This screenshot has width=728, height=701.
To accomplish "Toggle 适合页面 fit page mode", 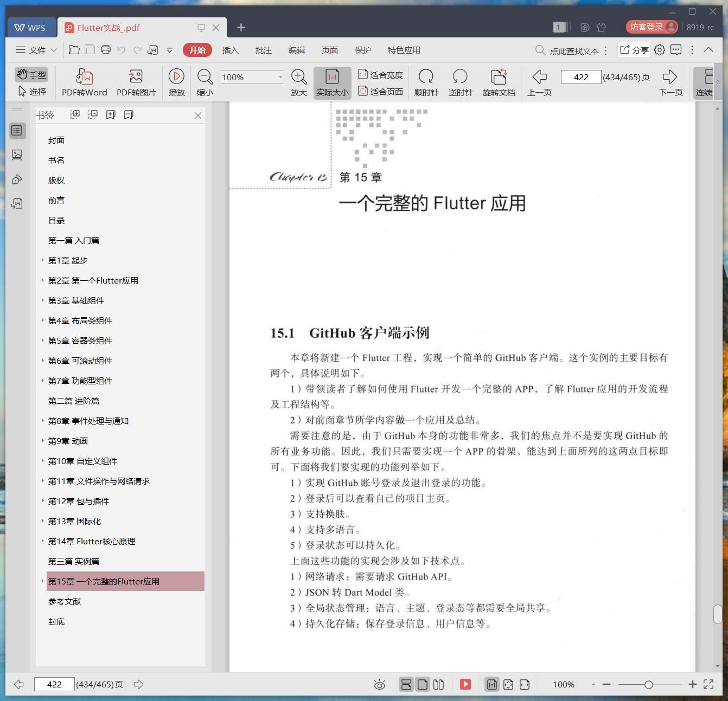I will click(x=380, y=92).
